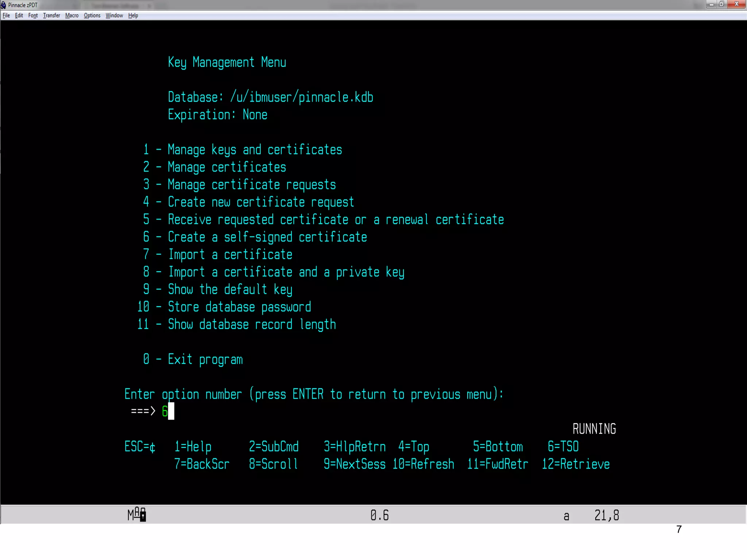Click the 4=Top function key label
Screen dimensions: 747x560
pos(414,447)
